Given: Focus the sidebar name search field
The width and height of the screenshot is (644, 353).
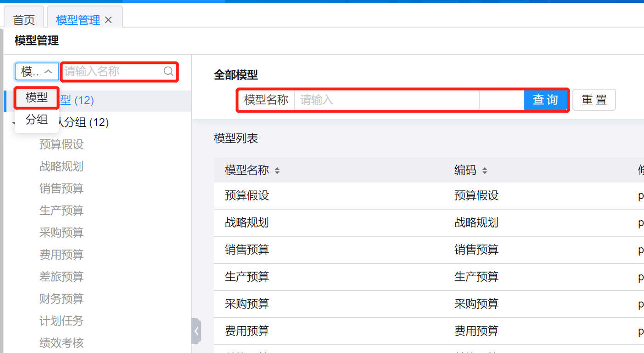Looking at the screenshot, I should point(112,71).
